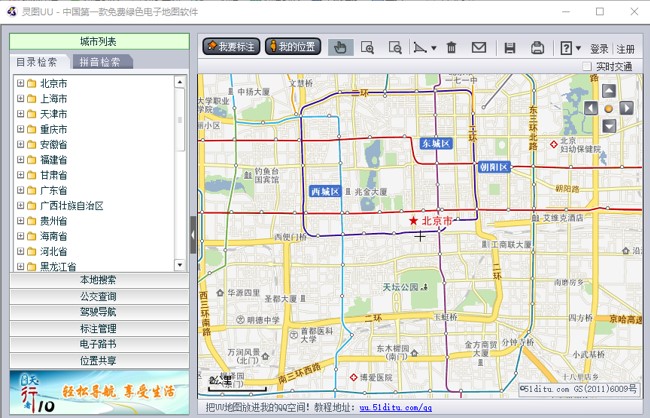Enable the 实时交通 checkbox
The height and width of the screenshot is (418, 650).
(587, 67)
